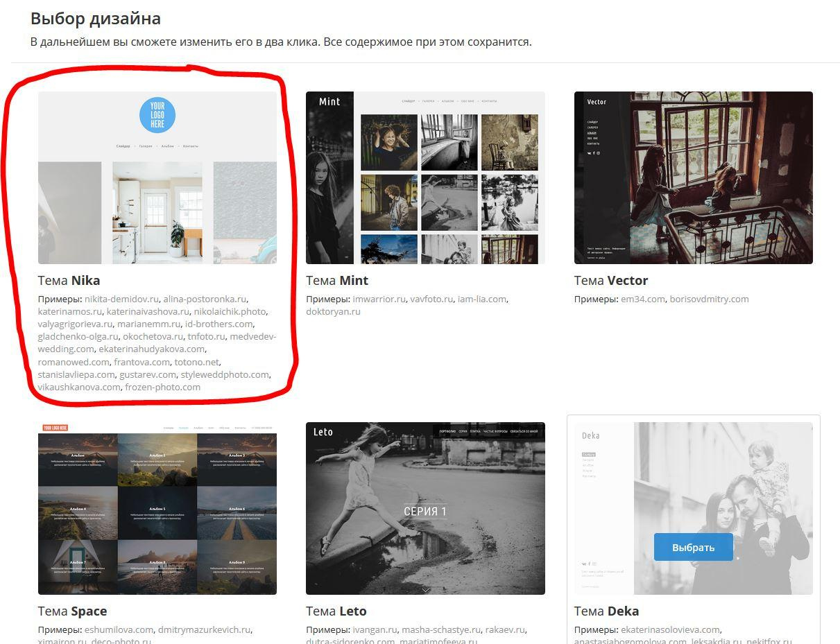Visit em34.com example under Vector
The width and height of the screenshot is (840, 644).
(x=642, y=299)
